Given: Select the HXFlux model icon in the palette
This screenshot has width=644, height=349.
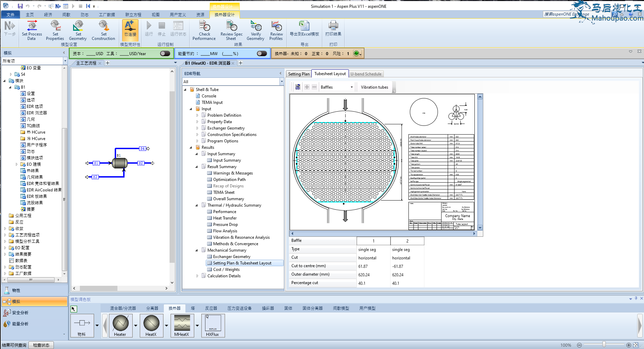Looking at the screenshot, I should tap(213, 325).
